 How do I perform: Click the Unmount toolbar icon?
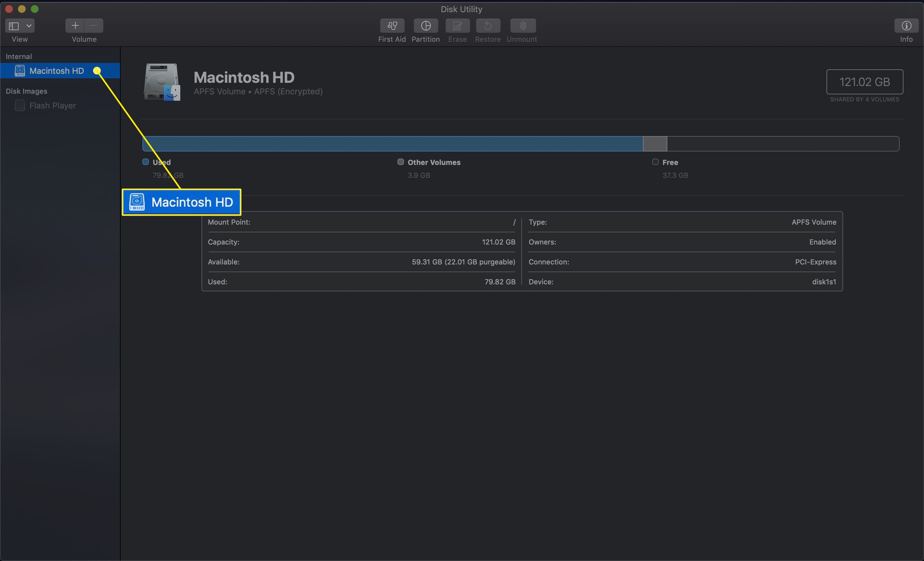[523, 25]
